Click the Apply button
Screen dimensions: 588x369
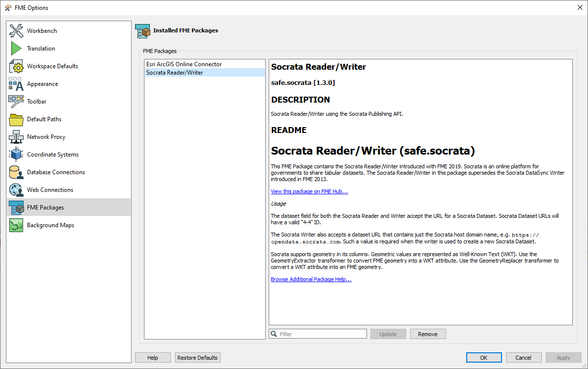[x=563, y=357]
